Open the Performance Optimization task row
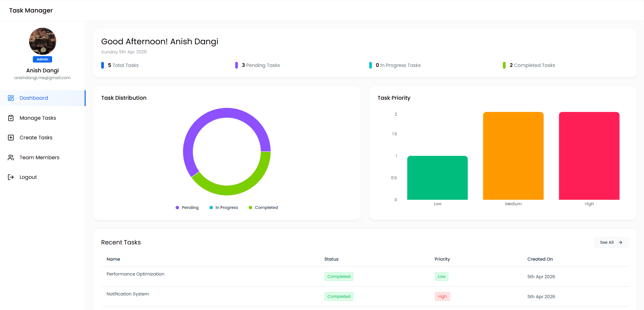 [135, 274]
